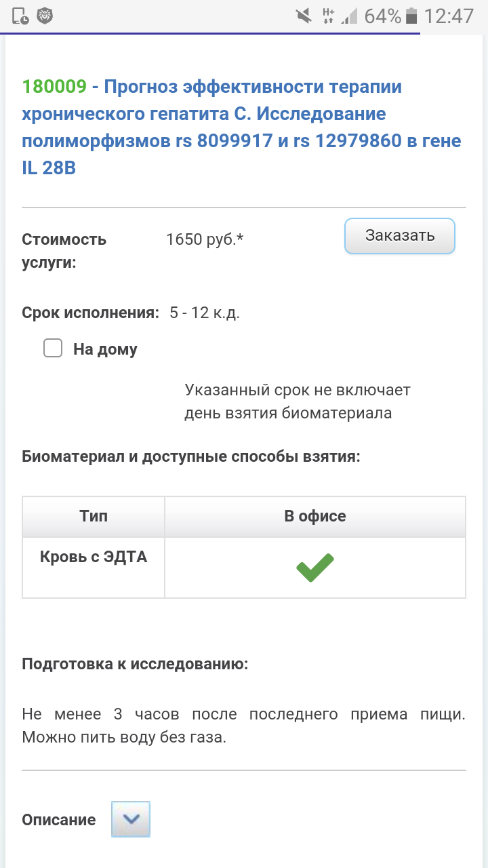Tap the signal strength icon

pos(350,16)
